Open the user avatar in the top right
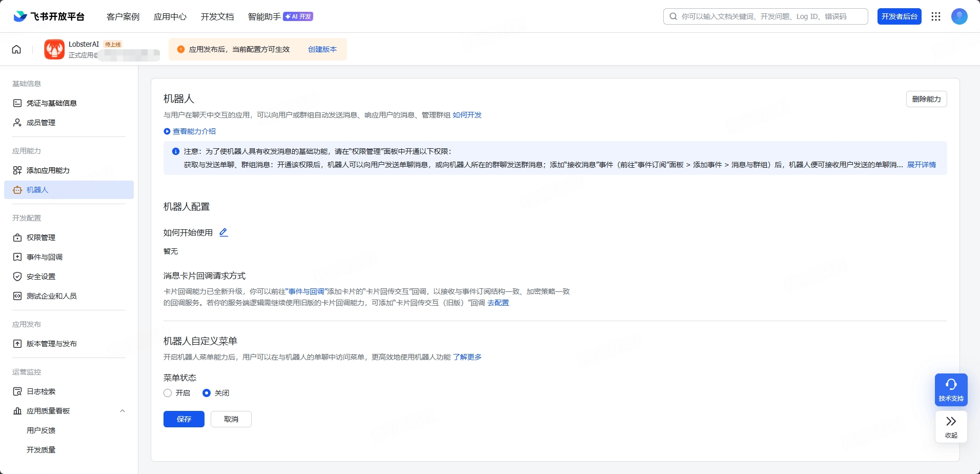The height and width of the screenshot is (474, 980). pyautogui.click(x=959, y=16)
